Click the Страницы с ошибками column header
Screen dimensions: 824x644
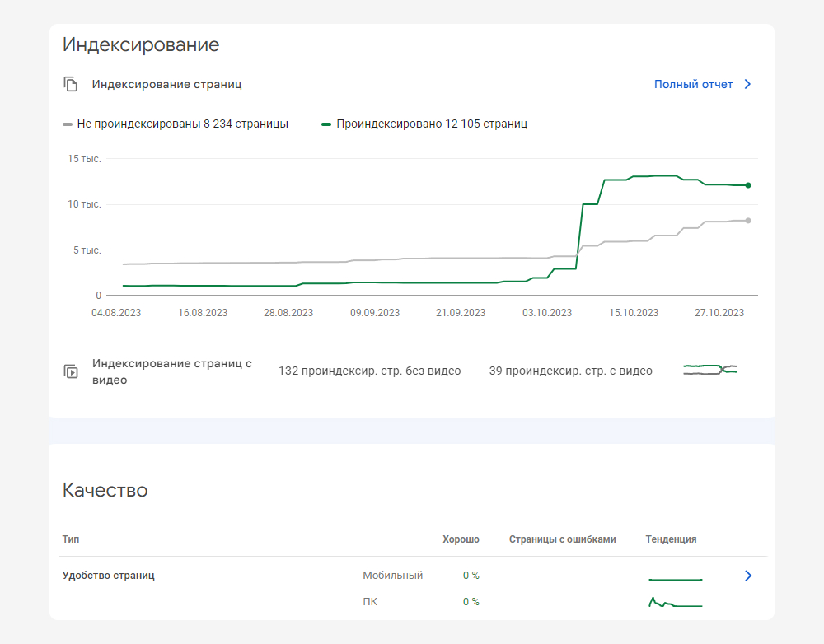click(562, 539)
